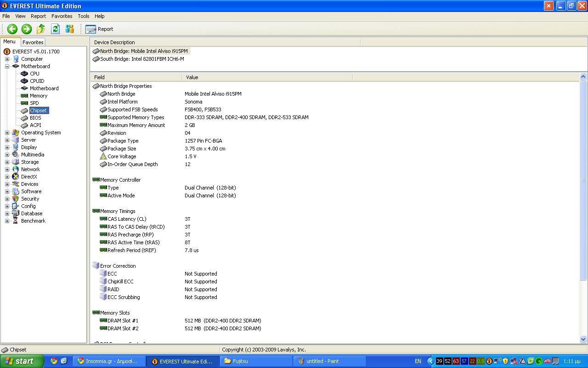Click the green Back arrow toolbar icon
Screen dimensions: 588x368
12,29
